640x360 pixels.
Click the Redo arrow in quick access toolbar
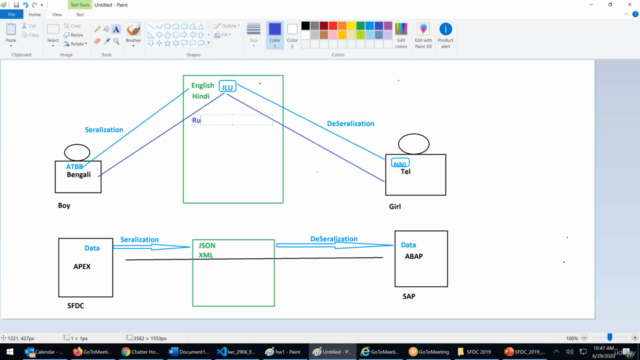pyautogui.click(x=34, y=5)
